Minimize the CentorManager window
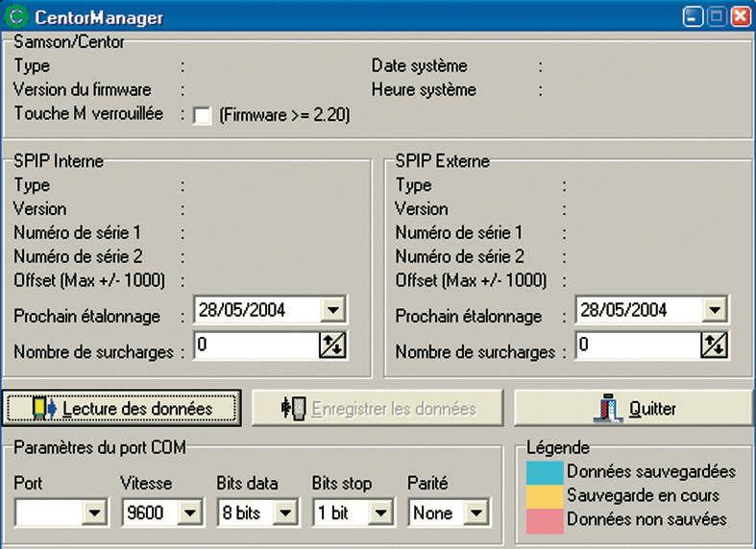Image resolution: width=756 pixels, height=549 pixels. coord(693,17)
